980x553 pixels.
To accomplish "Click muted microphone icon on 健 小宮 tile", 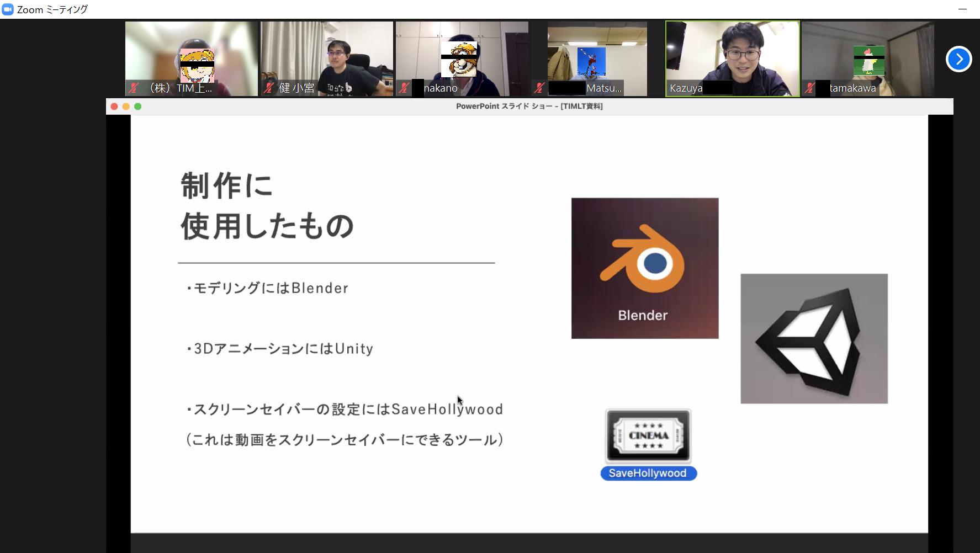I will (269, 88).
